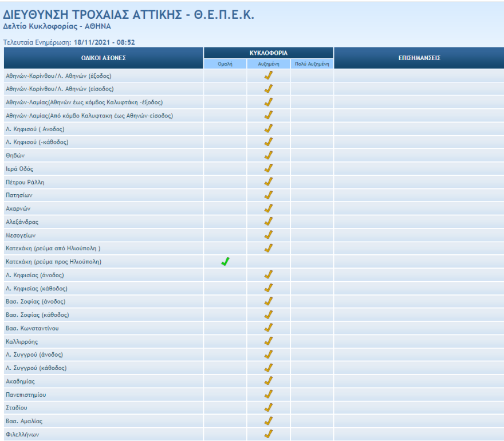Click the yellow checkmark in Ακαδημίας row
Viewport: 504px width, 441px height.
click(x=268, y=381)
